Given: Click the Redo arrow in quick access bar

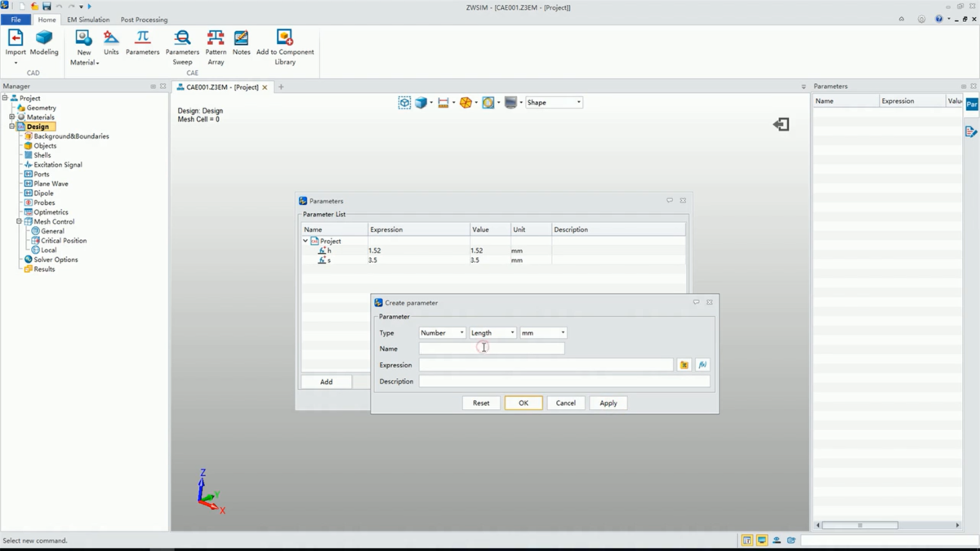Looking at the screenshot, I should (x=71, y=7).
